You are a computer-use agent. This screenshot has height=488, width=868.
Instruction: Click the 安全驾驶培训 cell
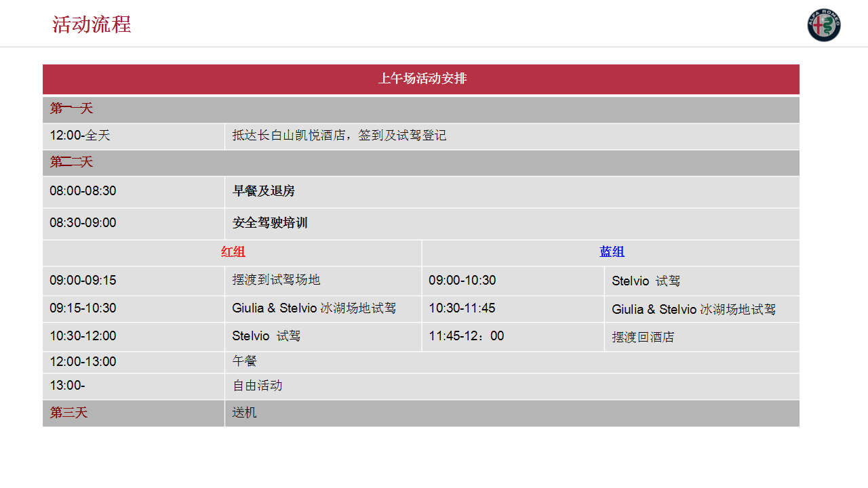pyautogui.click(x=512, y=224)
